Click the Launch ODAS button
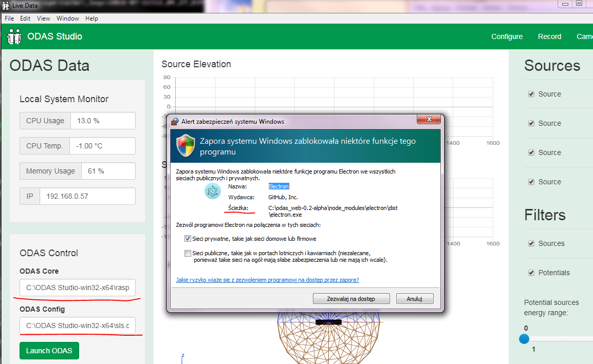Viewport: 593px width, 364px height. tap(49, 351)
